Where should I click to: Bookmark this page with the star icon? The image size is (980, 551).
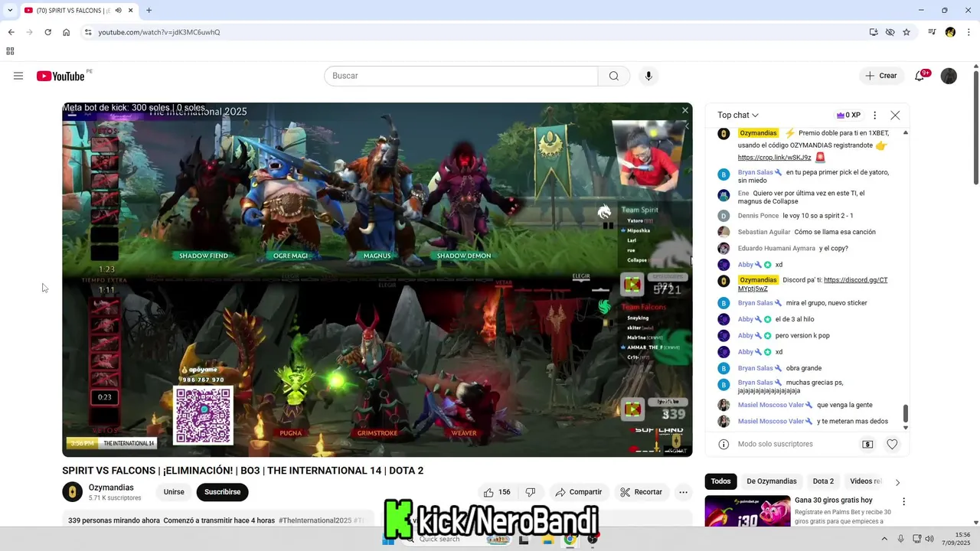tap(906, 32)
